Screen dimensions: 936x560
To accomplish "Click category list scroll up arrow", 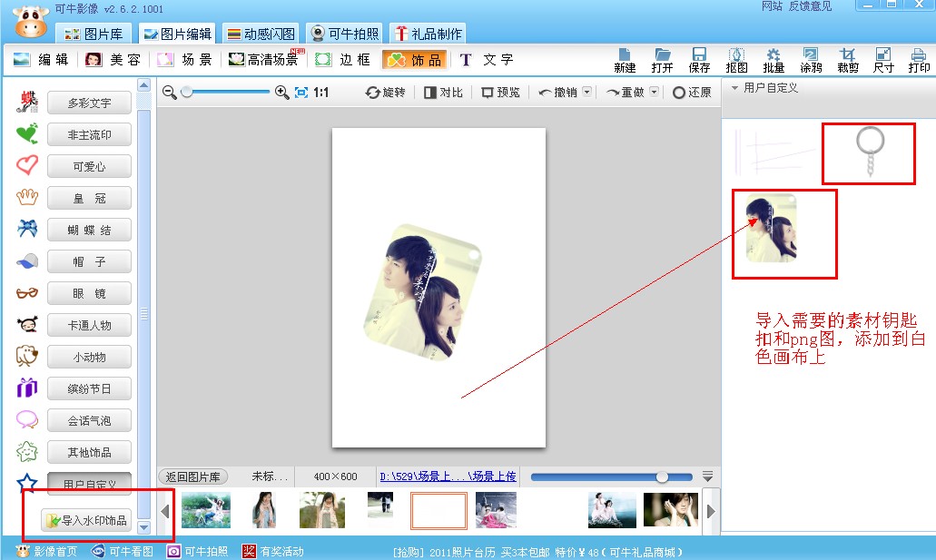I will point(143,85).
